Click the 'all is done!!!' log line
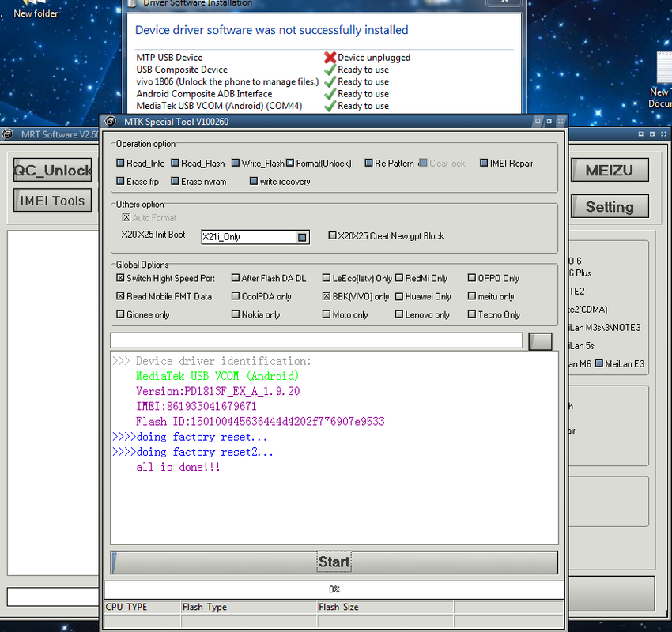 pyautogui.click(x=179, y=467)
